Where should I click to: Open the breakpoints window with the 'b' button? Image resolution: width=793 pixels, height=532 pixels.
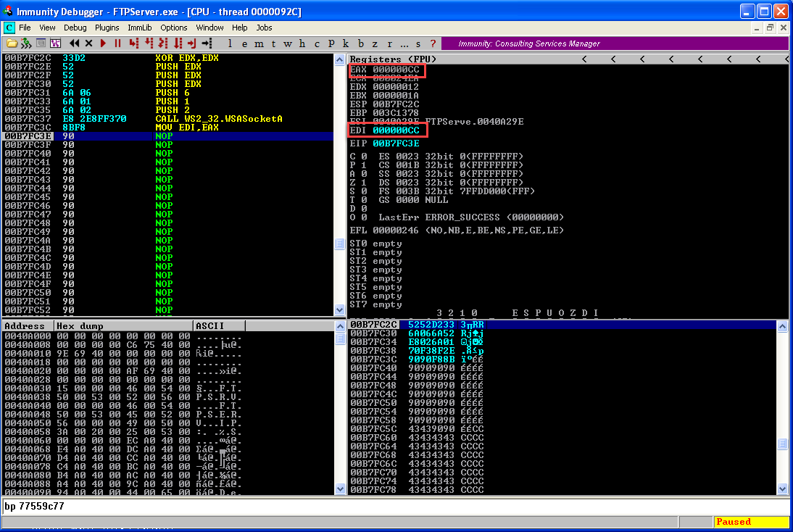coord(361,43)
